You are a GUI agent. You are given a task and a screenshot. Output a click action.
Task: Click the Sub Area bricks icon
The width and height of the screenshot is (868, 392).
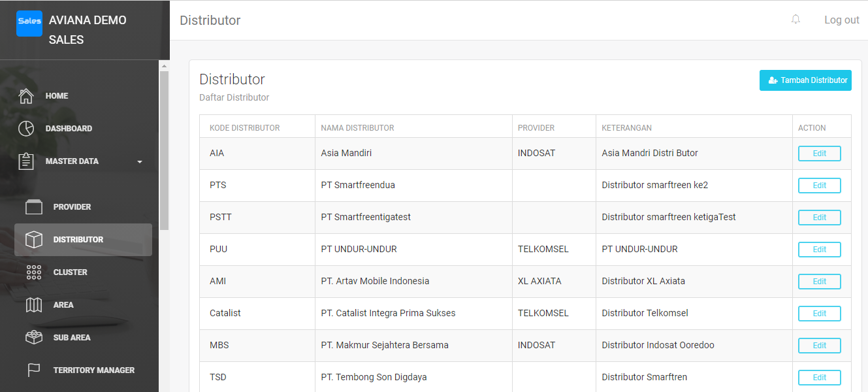point(34,338)
